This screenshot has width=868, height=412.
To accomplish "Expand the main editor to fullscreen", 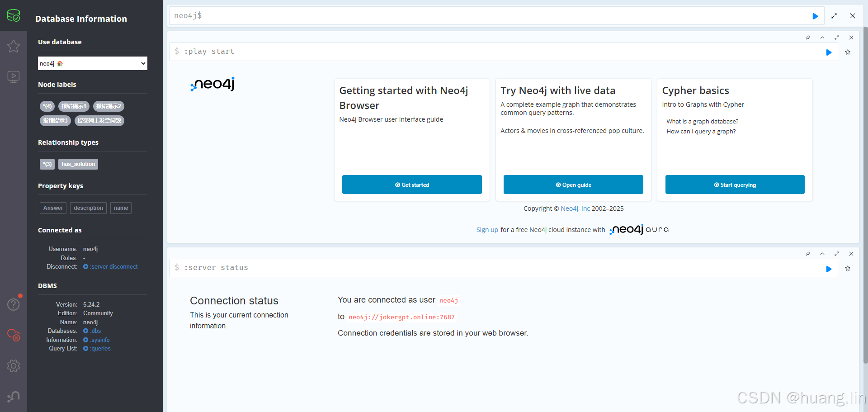I will coord(834,16).
